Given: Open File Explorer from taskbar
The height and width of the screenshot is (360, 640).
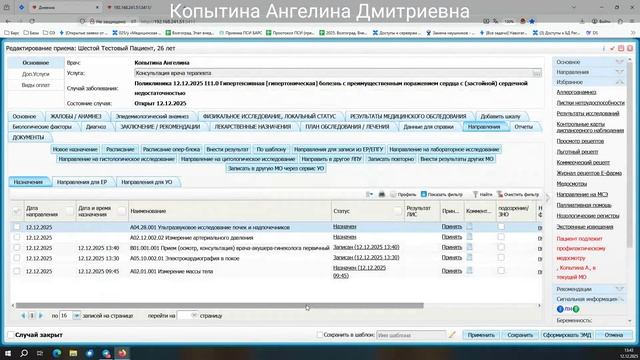Looking at the screenshot, I should coord(73,353).
